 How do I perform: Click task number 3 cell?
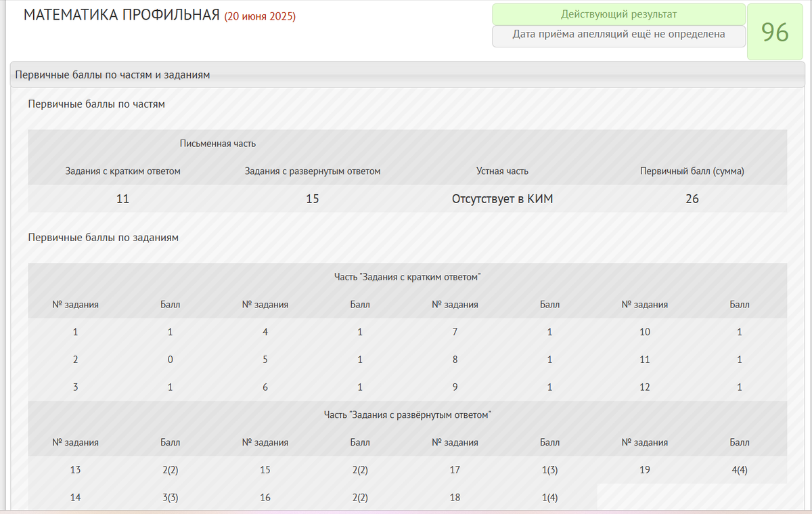tap(76, 387)
